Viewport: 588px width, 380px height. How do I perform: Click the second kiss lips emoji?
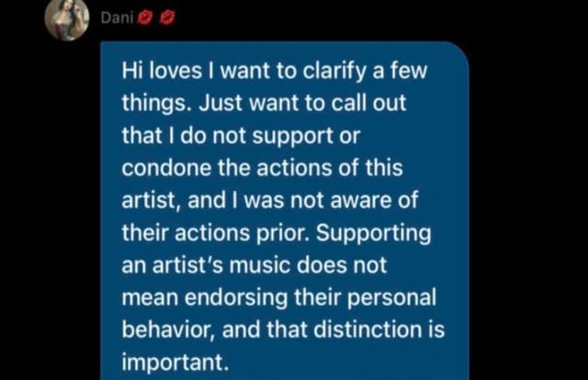coord(167,17)
